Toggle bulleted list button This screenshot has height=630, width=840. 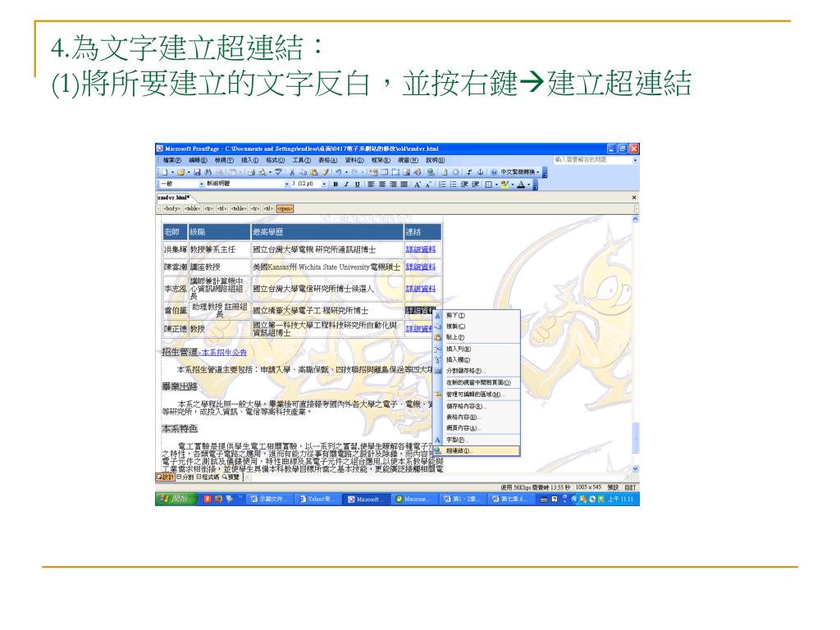pos(453,185)
